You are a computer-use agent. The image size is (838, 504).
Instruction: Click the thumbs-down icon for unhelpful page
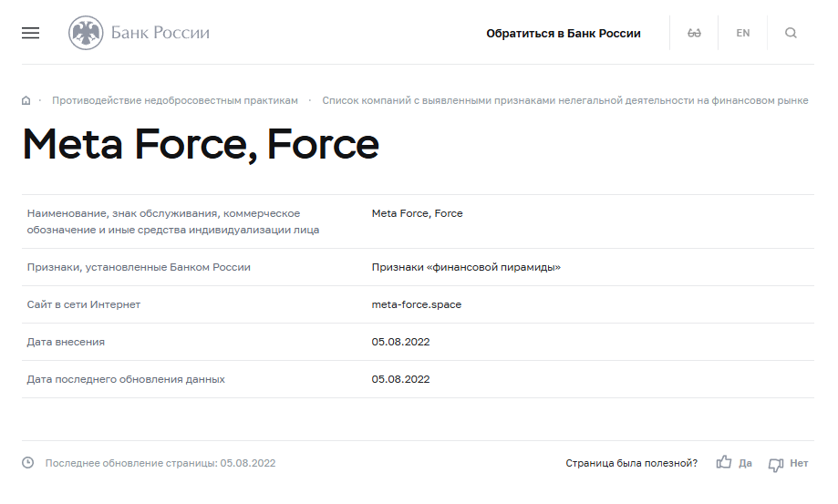click(x=776, y=464)
